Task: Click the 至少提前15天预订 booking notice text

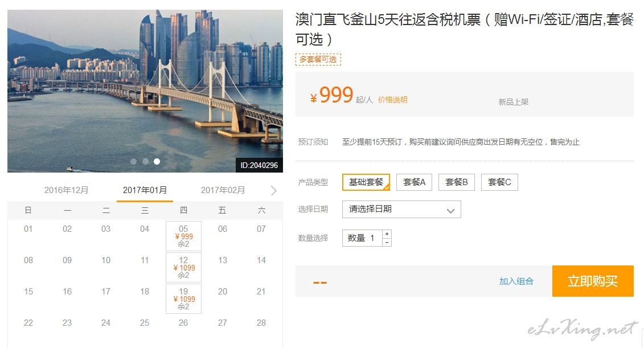Action: 461,142
